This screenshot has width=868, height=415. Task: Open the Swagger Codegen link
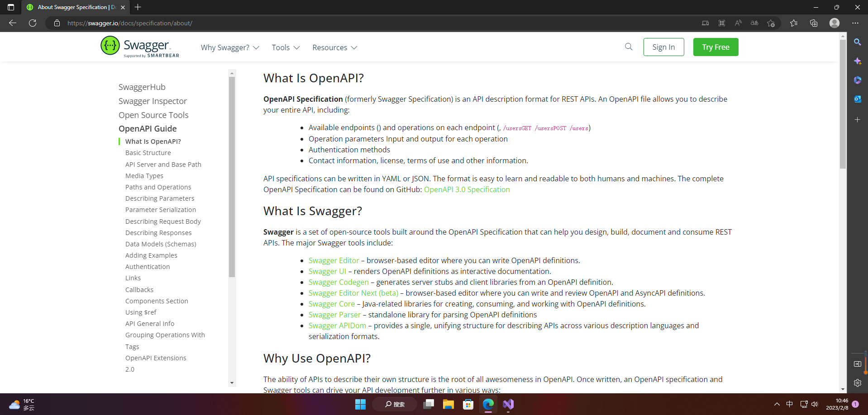tap(339, 282)
